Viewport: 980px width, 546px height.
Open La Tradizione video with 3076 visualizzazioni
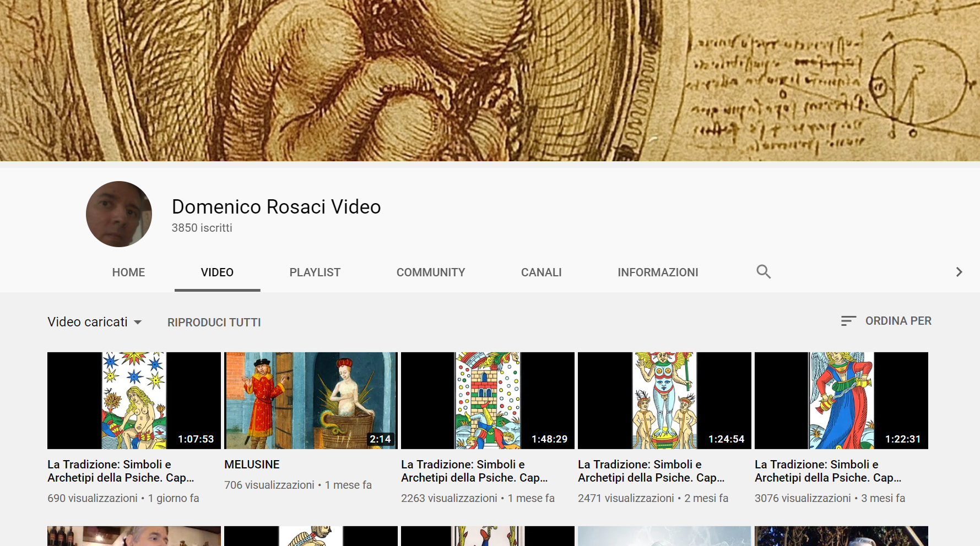point(829,471)
